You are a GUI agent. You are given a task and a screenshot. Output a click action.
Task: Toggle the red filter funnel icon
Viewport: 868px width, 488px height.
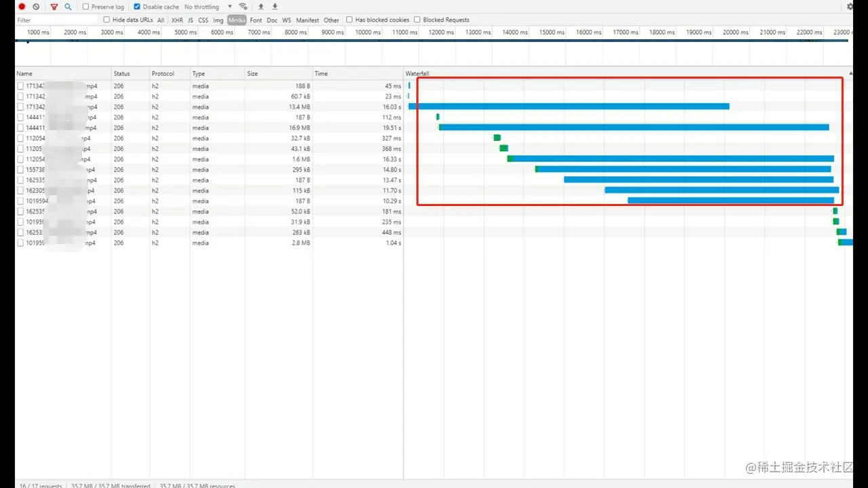pyautogui.click(x=54, y=7)
